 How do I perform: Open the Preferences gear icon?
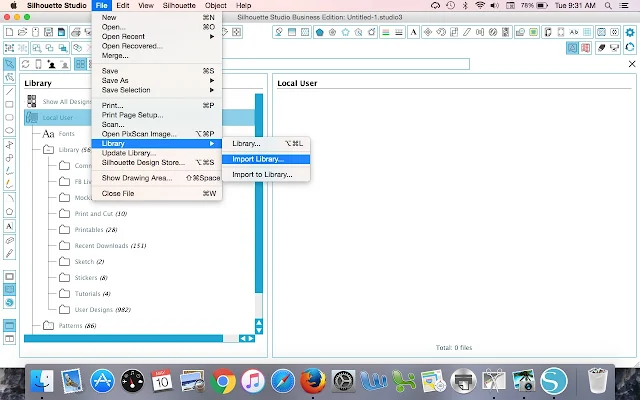pos(630,32)
